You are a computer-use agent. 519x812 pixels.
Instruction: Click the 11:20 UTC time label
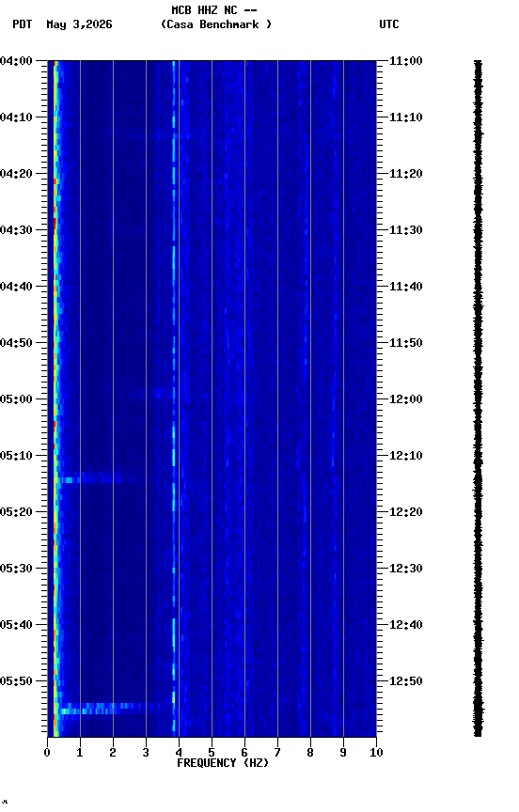[x=406, y=174]
